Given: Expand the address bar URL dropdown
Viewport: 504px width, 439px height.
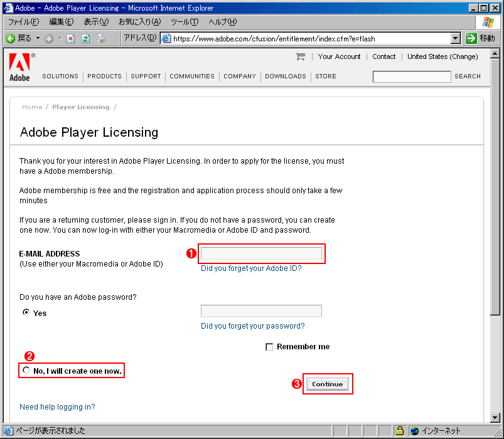Looking at the screenshot, I should 456,38.
